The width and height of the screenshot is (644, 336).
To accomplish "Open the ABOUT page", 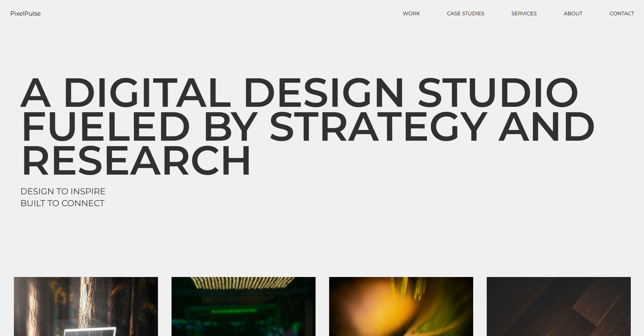I will (573, 14).
